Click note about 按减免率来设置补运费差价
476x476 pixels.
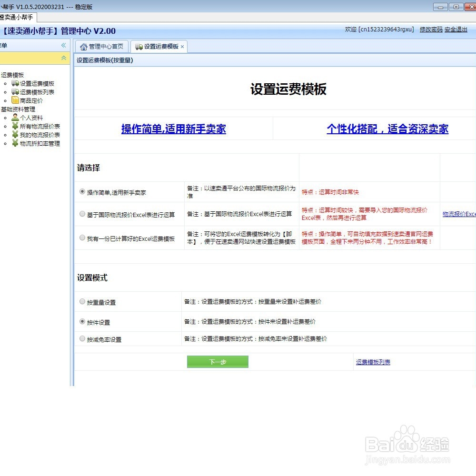pyautogui.click(x=255, y=338)
